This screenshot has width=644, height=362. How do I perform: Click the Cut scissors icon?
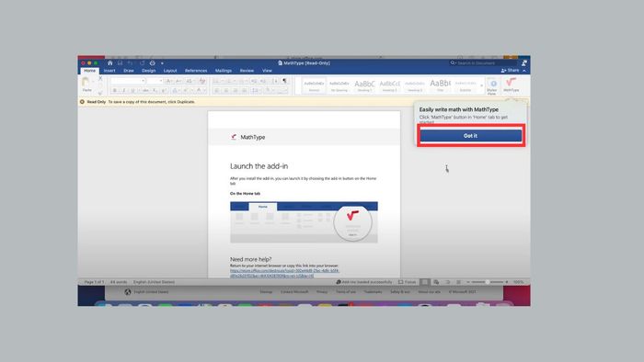(x=100, y=78)
